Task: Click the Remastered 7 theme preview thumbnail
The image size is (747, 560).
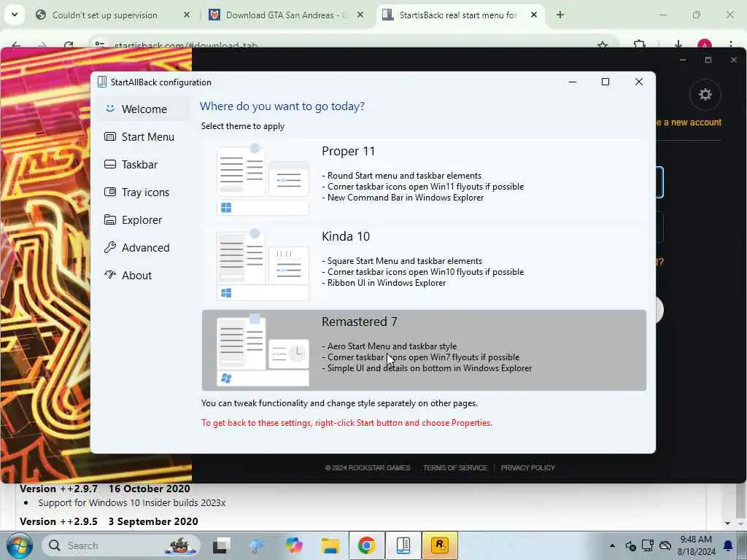Action: tap(263, 350)
